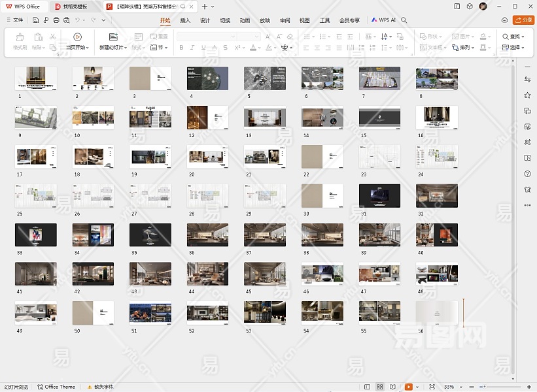The image size is (537, 392).
Task: Open search magnifier next to WPS AI
Action: pos(404,20)
